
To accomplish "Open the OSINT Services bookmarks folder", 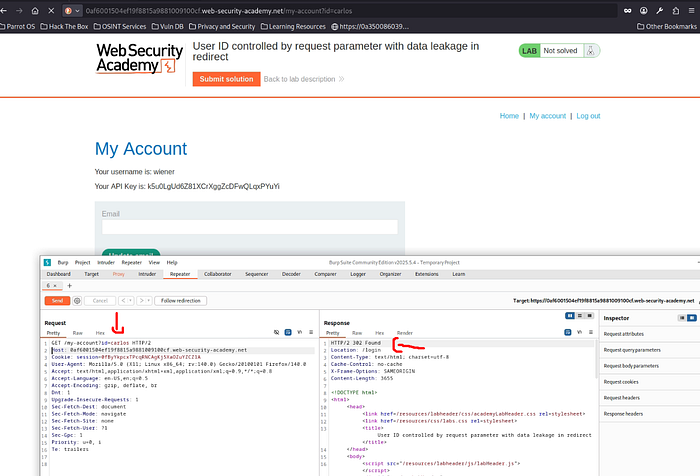I will (120, 27).
